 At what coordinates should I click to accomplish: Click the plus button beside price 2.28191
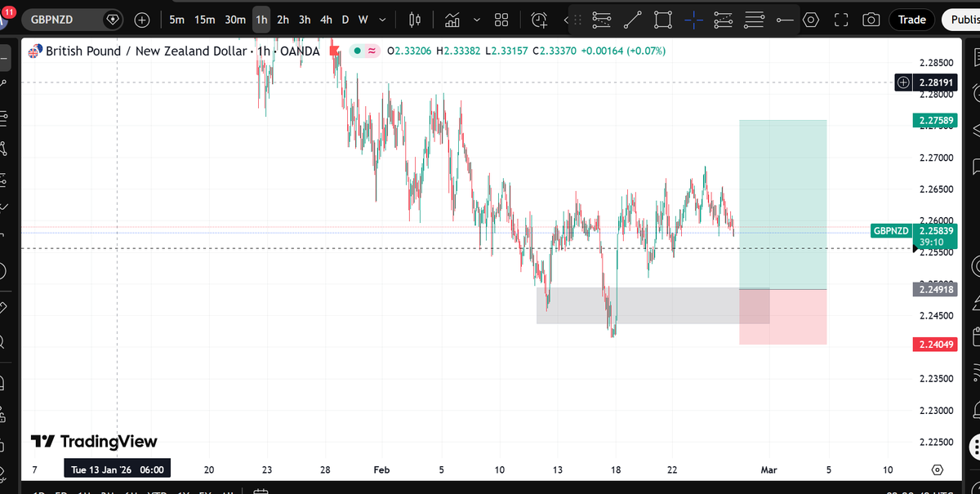(x=903, y=82)
